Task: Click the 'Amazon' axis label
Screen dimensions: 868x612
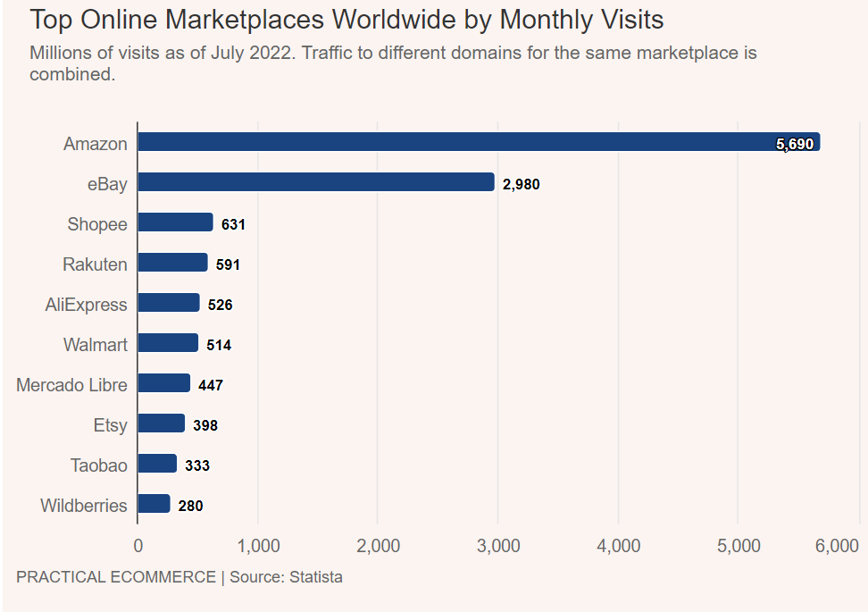Action: coord(96,144)
